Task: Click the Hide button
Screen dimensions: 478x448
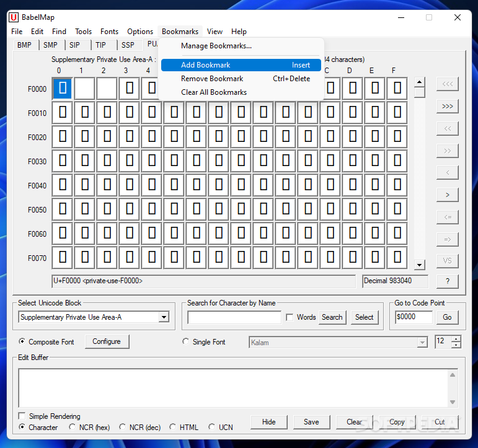Action: 269,422
